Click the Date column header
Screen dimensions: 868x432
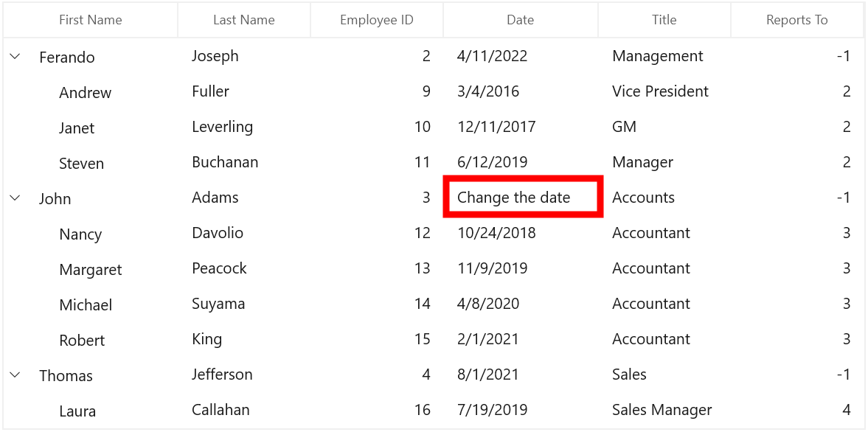pyautogui.click(x=521, y=20)
